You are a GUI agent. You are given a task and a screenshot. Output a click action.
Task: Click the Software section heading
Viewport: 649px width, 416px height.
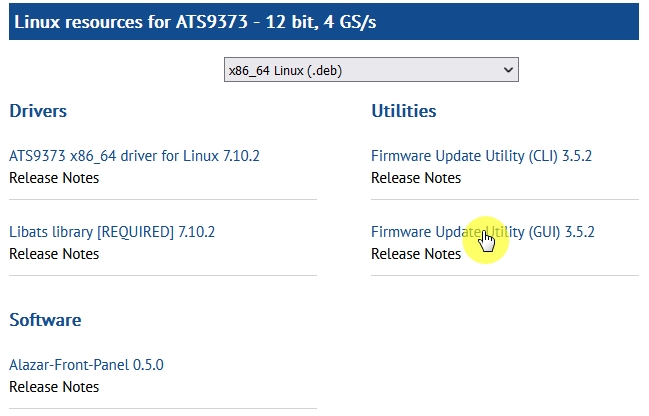[45, 320]
